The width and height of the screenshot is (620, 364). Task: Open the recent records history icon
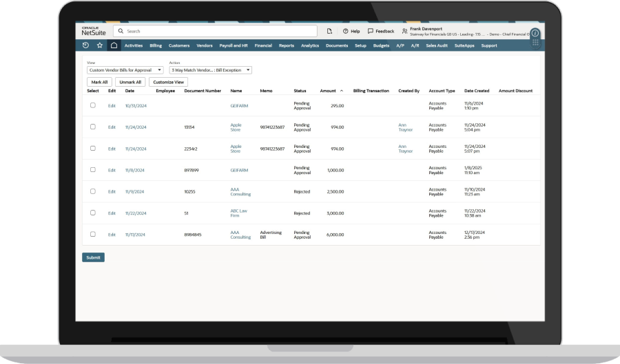(x=85, y=45)
